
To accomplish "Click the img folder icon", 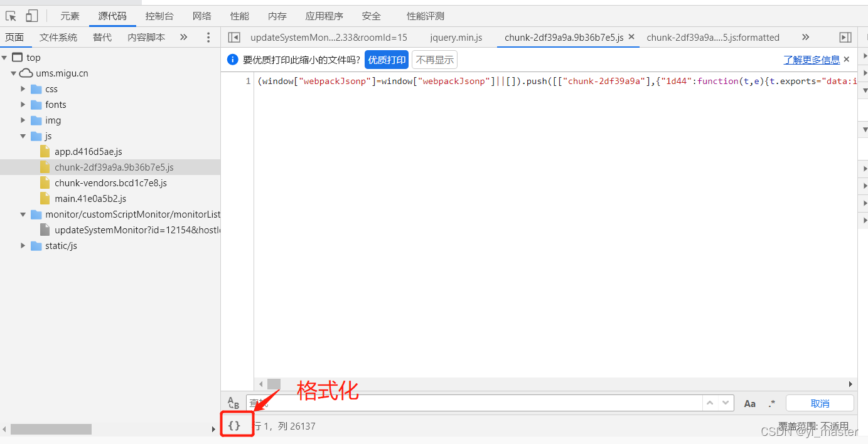I will pyautogui.click(x=36, y=120).
